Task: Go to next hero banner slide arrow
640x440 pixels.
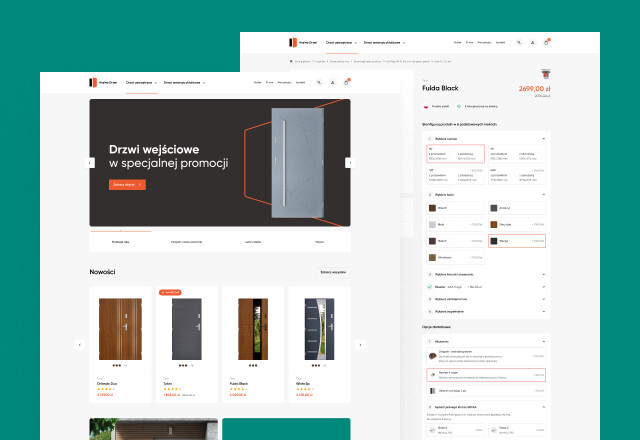Action: 349,162
